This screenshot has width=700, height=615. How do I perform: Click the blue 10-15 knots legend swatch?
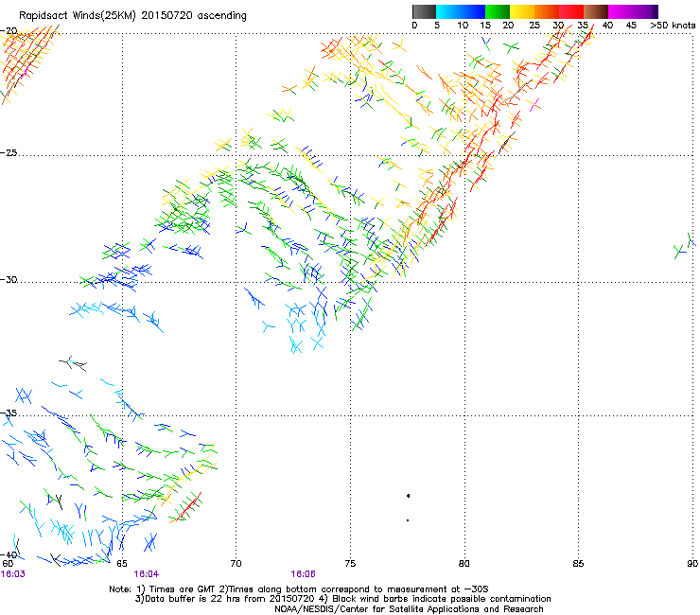473,11
